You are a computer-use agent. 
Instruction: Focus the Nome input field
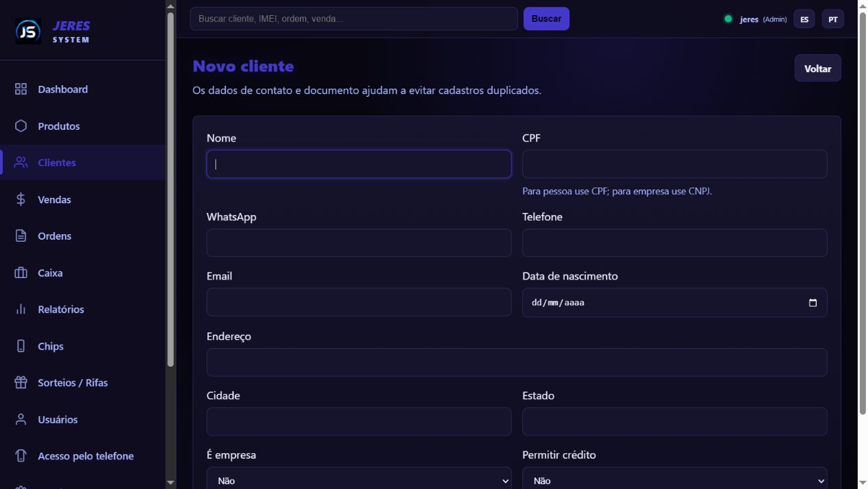[359, 164]
